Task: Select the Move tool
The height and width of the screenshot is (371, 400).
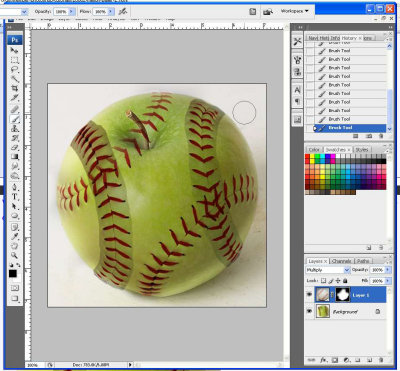Action: pyautogui.click(x=14, y=50)
